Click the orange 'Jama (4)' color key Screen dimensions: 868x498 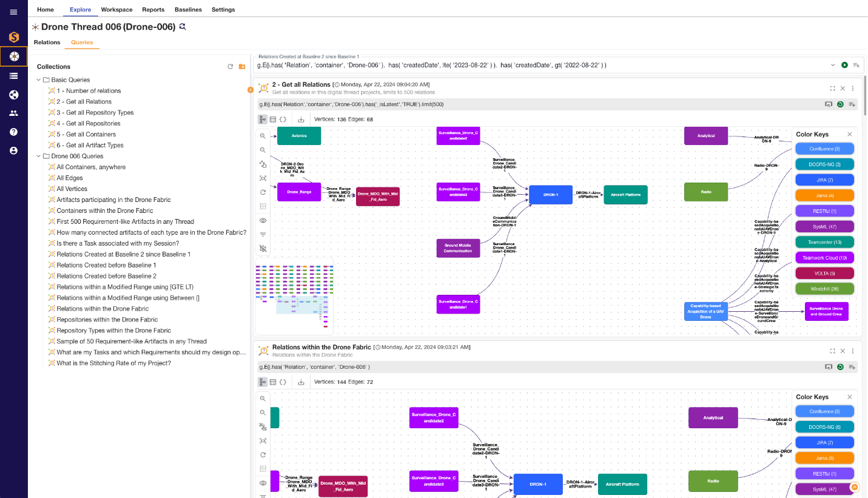click(x=824, y=196)
